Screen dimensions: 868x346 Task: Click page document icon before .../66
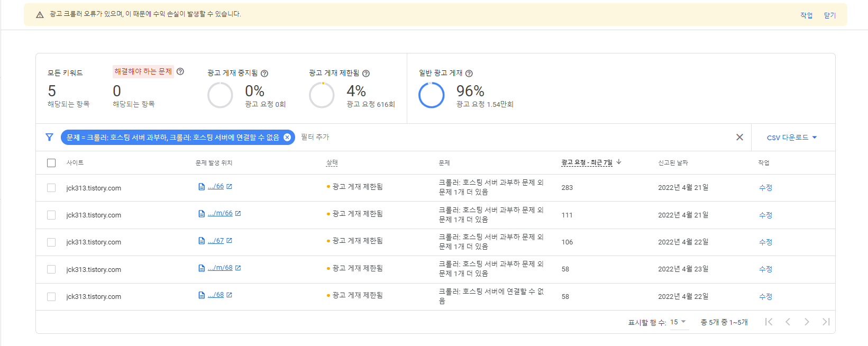point(202,186)
